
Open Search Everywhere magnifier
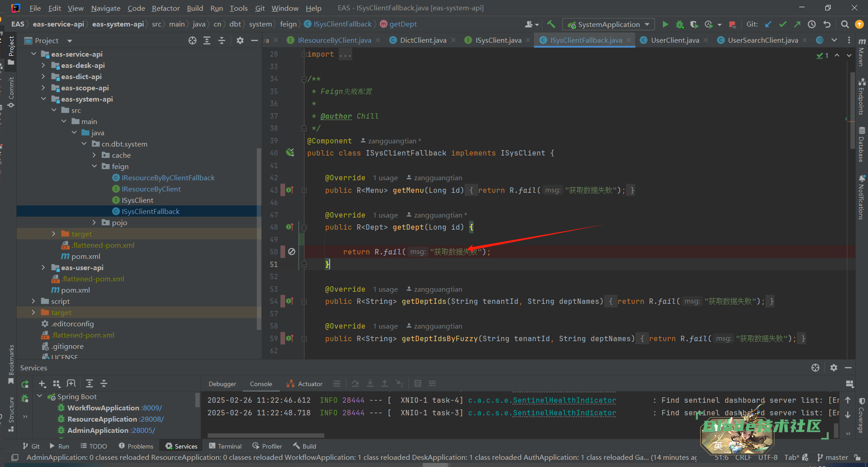845,24
